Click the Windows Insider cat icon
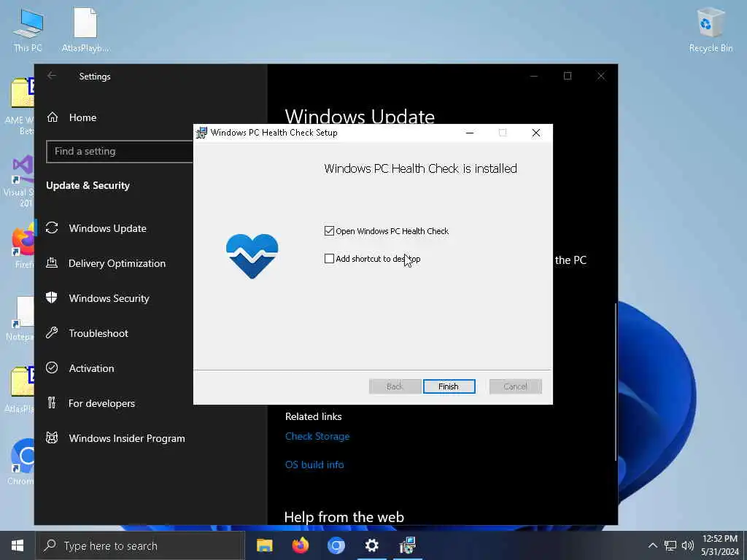 click(x=52, y=437)
